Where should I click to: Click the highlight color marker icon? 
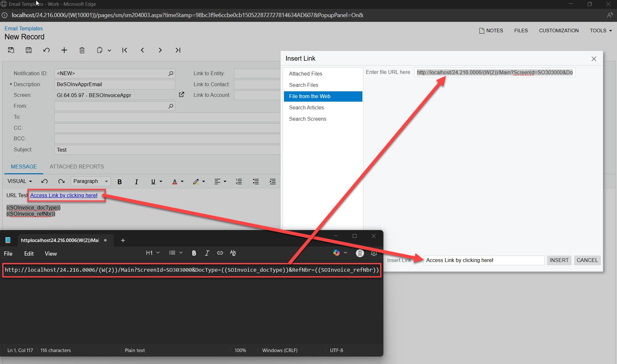(x=196, y=182)
